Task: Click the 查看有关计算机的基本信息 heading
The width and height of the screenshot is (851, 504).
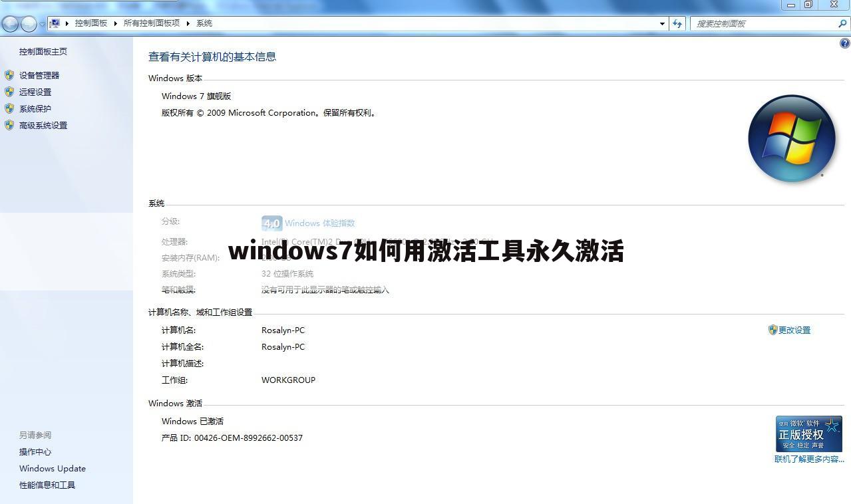Action: pos(212,57)
